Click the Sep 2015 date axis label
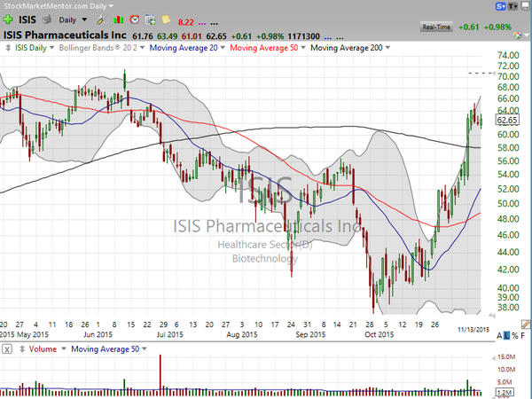 (x=310, y=334)
